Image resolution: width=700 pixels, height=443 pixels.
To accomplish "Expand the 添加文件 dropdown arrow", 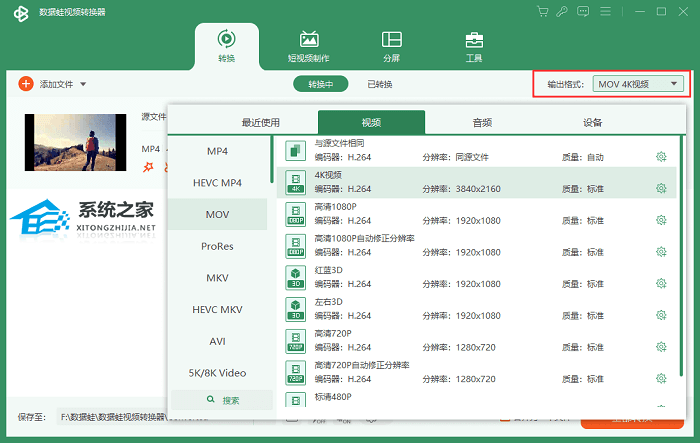I will click(84, 84).
